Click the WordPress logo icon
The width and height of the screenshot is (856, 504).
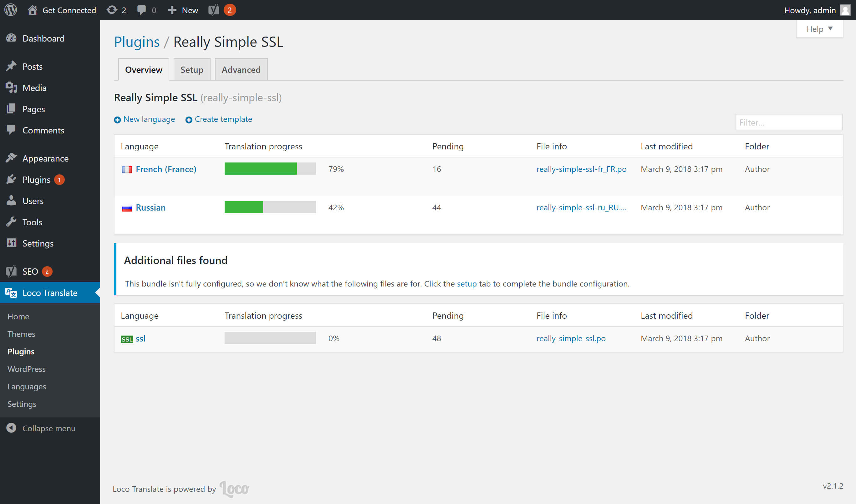[11, 10]
